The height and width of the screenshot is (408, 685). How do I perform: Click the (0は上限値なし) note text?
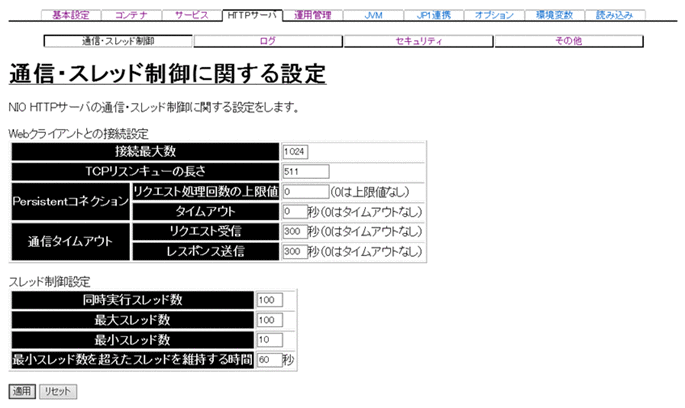(x=370, y=191)
